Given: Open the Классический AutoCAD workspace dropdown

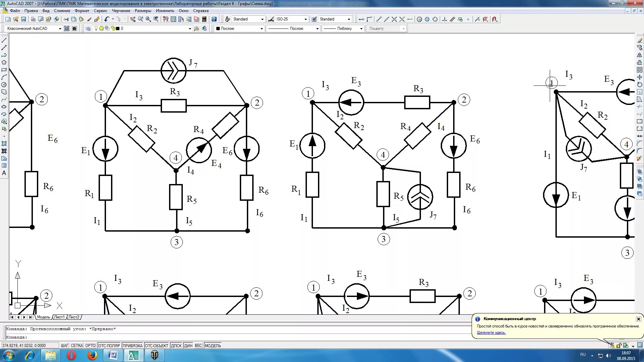Looking at the screenshot, I should point(60,29).
